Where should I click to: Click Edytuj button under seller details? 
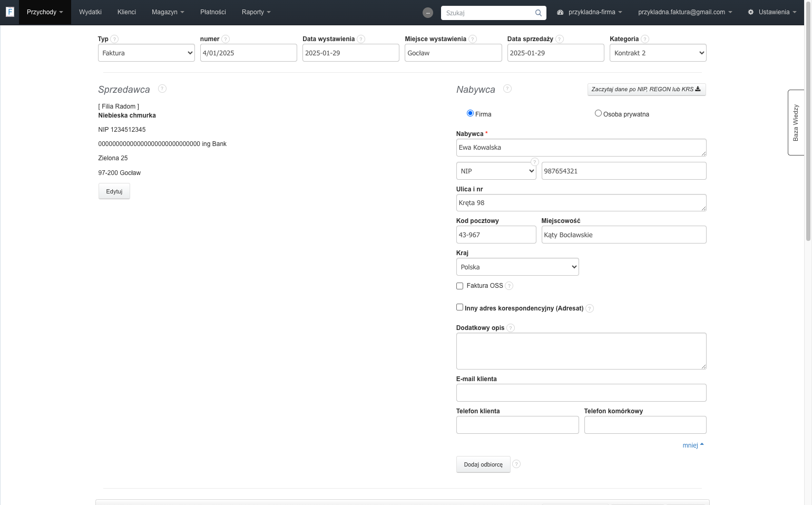(x=114, y=191)
